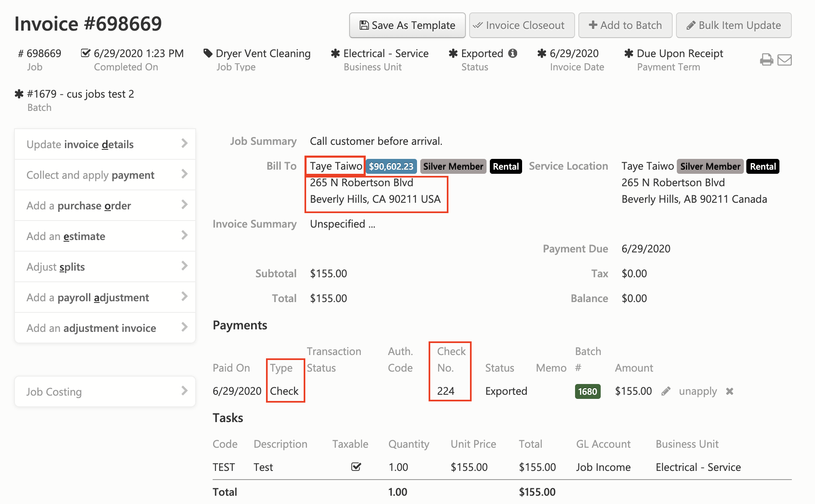Click the info icon beside Exported status
Viewport: 815px width, 504px height.
pos(513,53)
